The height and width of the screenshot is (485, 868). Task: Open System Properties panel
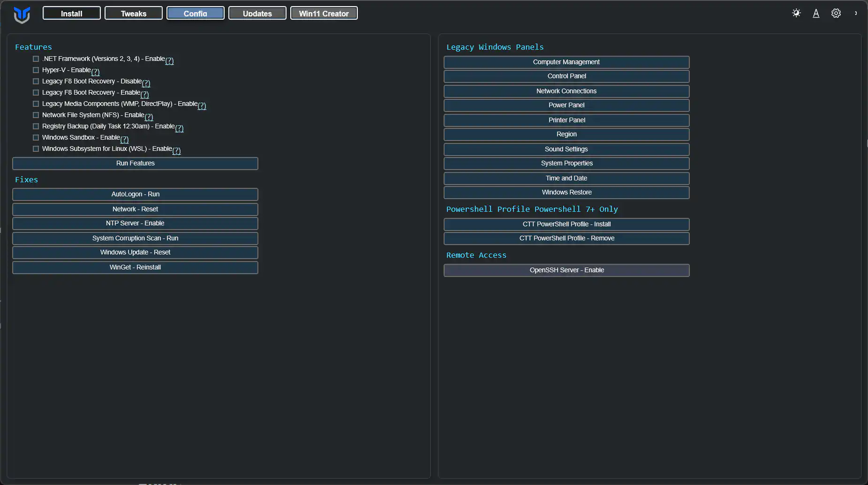tap(566, 163)
